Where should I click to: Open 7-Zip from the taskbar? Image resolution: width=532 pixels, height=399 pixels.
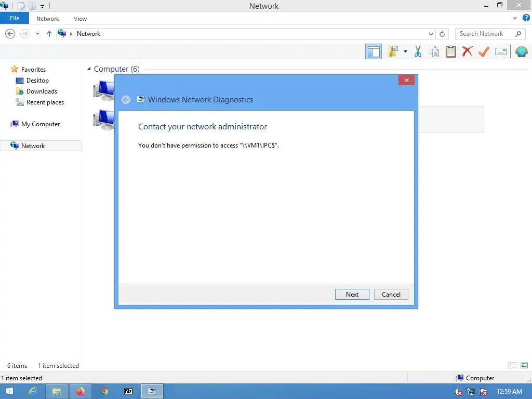click(128, 391)
